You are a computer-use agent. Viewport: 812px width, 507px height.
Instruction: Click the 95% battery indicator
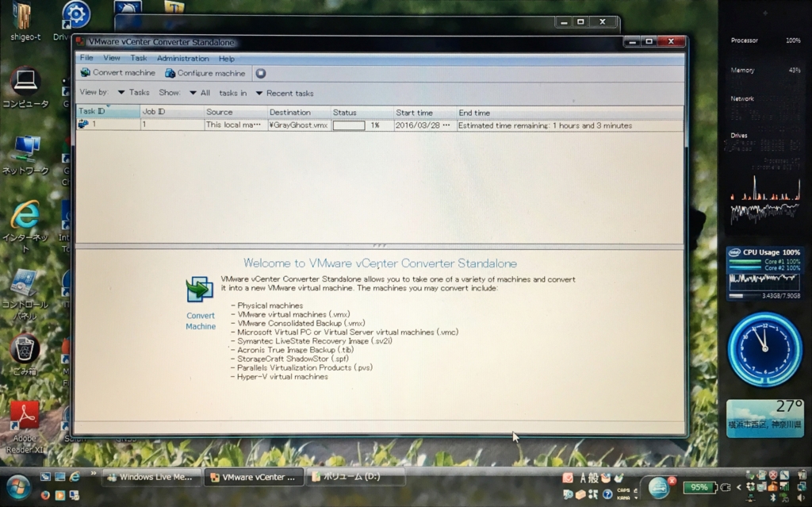699,487
